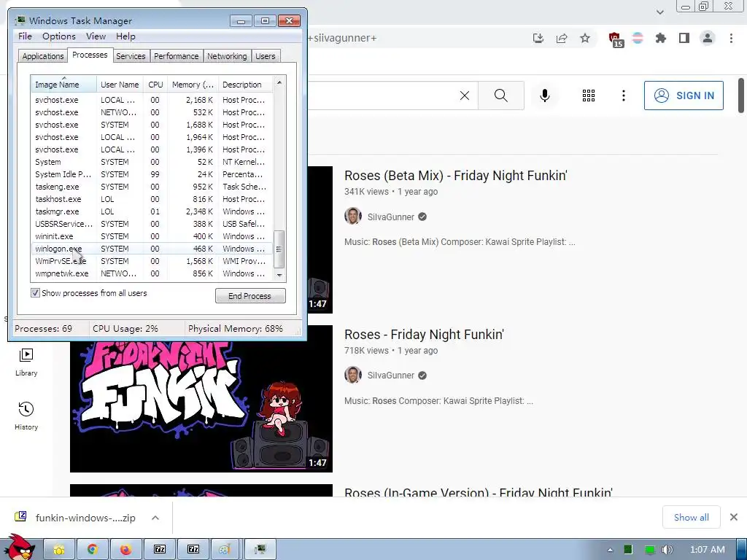Click SiIvaGunner channel name under Roses (Beta Mix)

[x=391, y=217]
